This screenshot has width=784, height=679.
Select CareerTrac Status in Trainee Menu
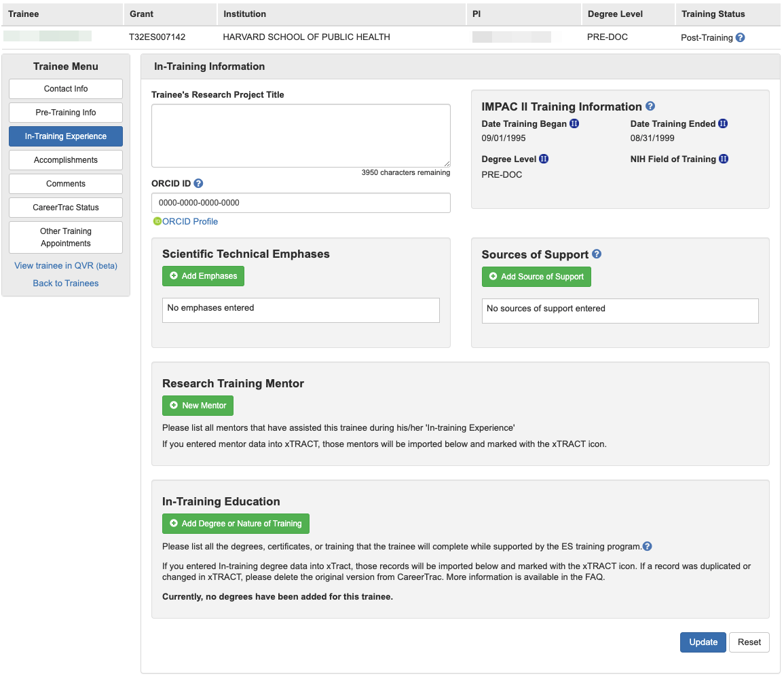66,208
